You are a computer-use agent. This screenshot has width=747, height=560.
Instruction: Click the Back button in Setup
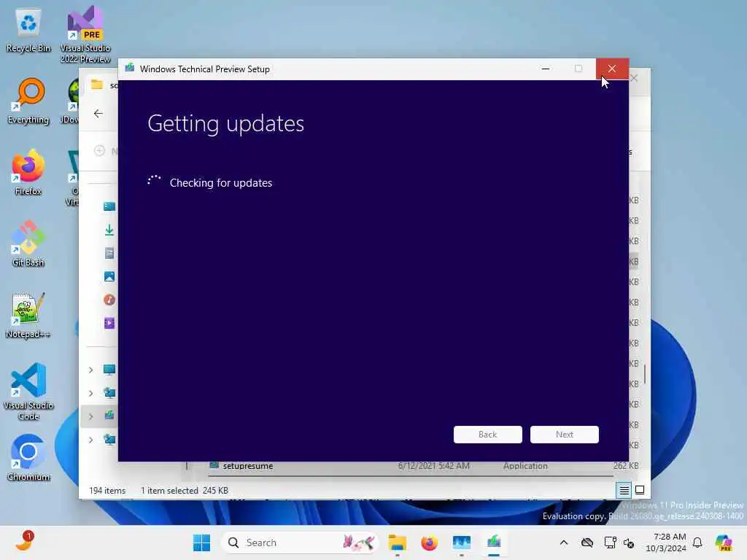coord(488,435)
